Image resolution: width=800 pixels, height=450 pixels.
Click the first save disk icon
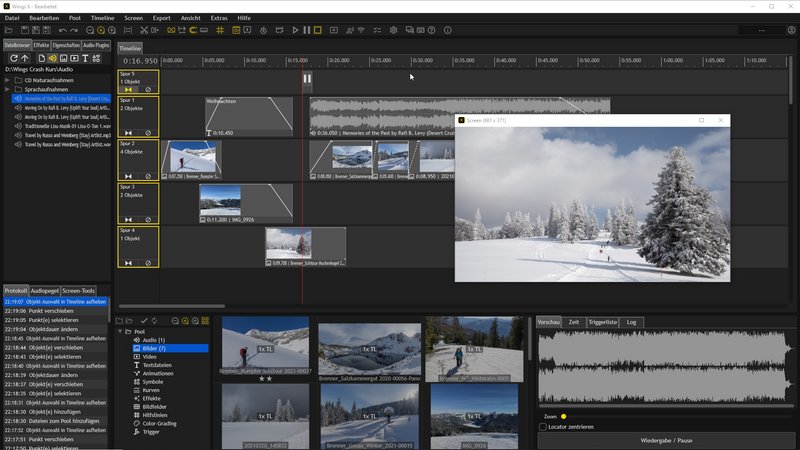(24, 31)
